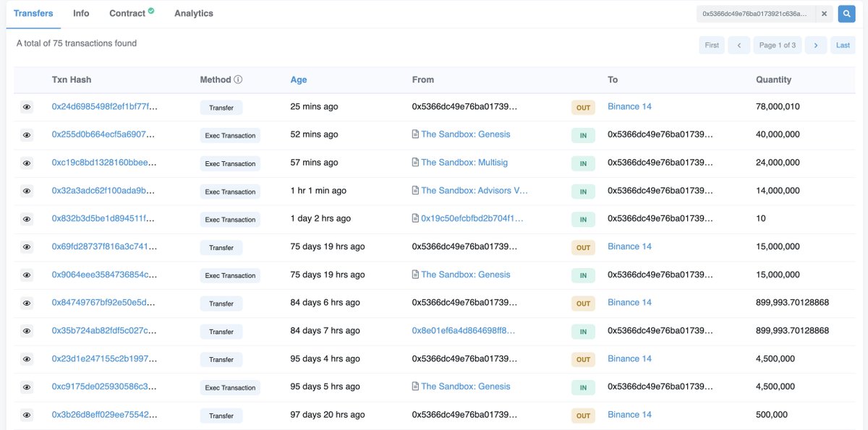Click Transfer method badge in 25 mins row
Screen dimensions: 868x430
click(221, 108)
